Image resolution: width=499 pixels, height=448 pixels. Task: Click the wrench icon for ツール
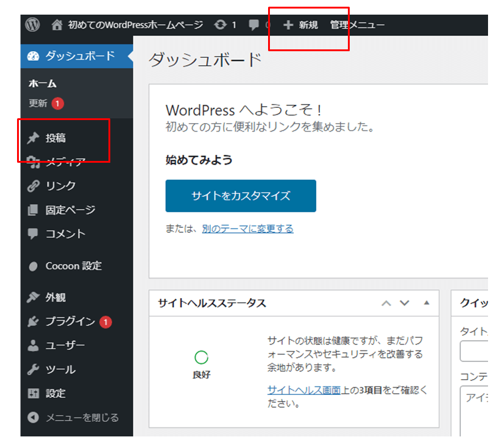pyautogui.click(x=33, y=369)
